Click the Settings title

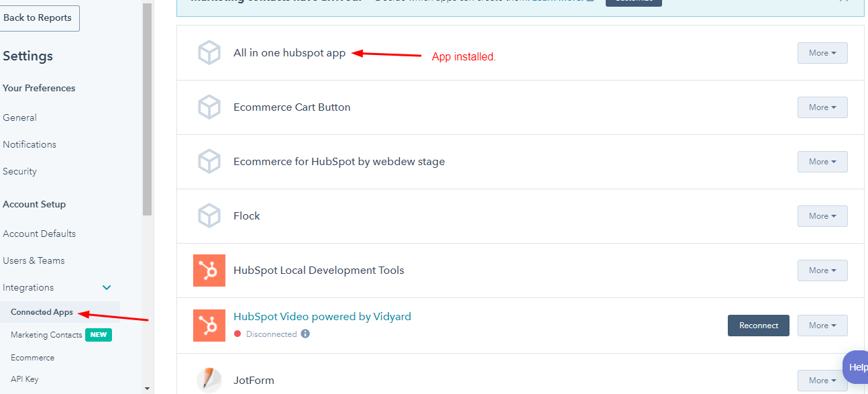28,56
